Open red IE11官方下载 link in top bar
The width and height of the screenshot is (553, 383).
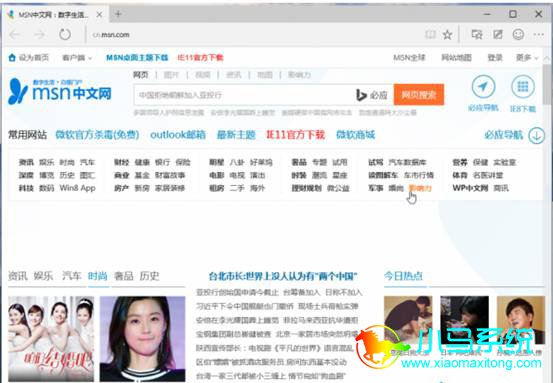[x=200, y=57]
